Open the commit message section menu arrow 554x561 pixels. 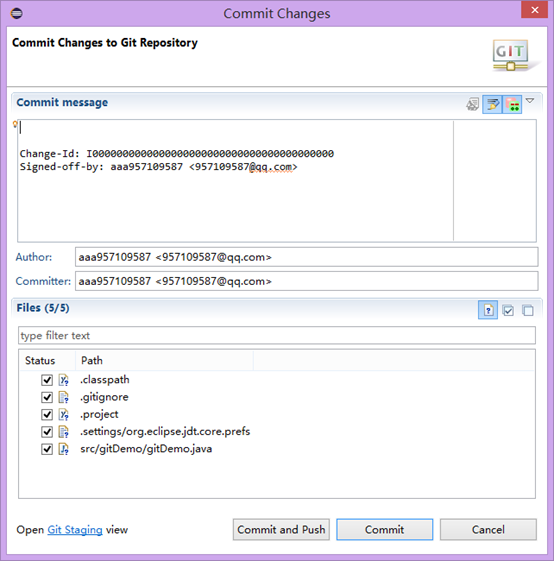(530, 101)
